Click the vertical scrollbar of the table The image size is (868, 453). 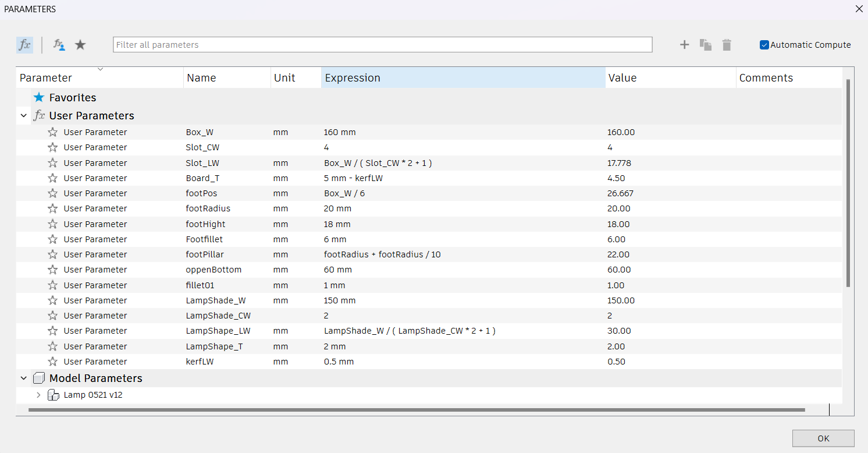point(848,183)
